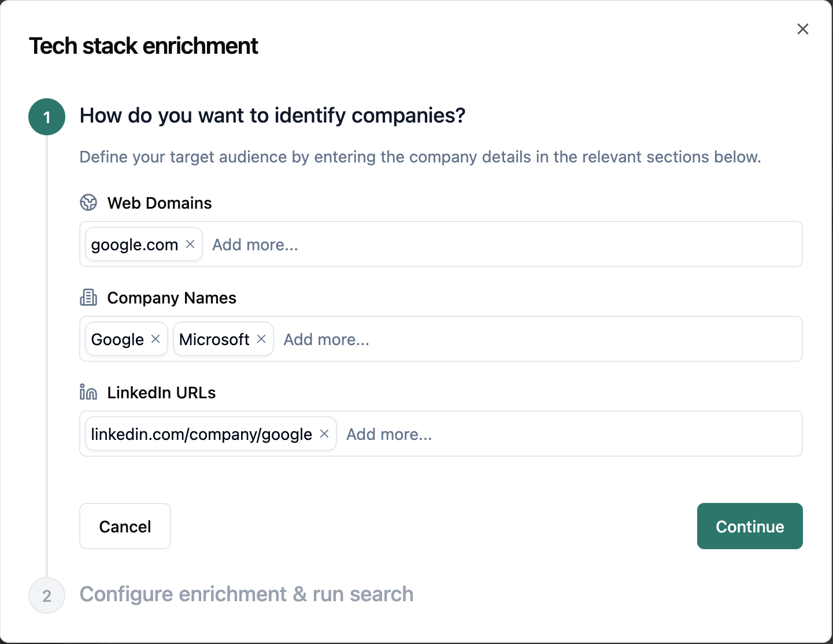Screen dimensions: 833x644
Task: Click the Web Domains globe icon
Action: [x=88, y=203]
